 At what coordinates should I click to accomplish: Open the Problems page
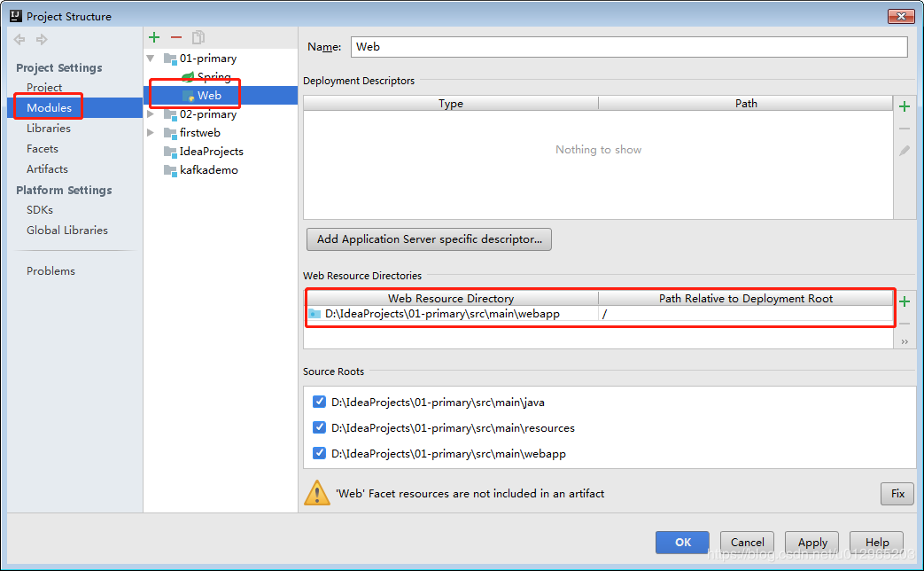click(50, 271)
